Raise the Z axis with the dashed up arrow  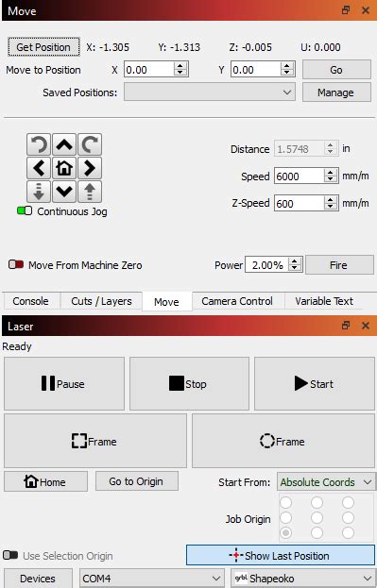[x=90, y=192]
